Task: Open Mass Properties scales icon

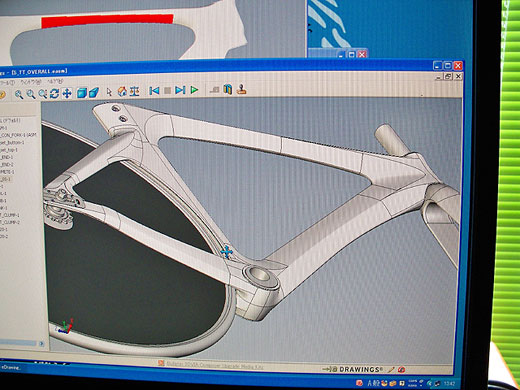Action: pyautogui.click(x=135, y=91)
